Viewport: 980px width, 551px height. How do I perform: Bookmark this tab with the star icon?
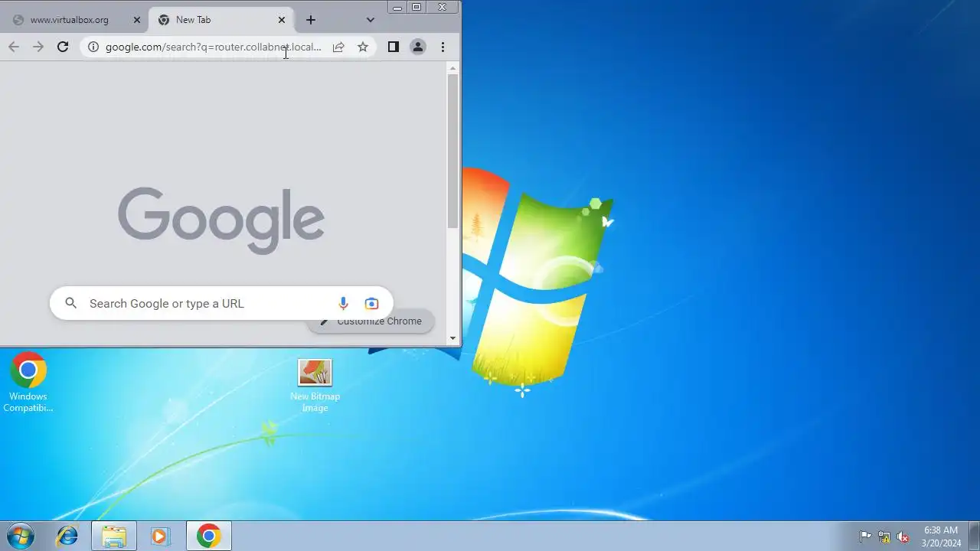[x=363, y=47]
